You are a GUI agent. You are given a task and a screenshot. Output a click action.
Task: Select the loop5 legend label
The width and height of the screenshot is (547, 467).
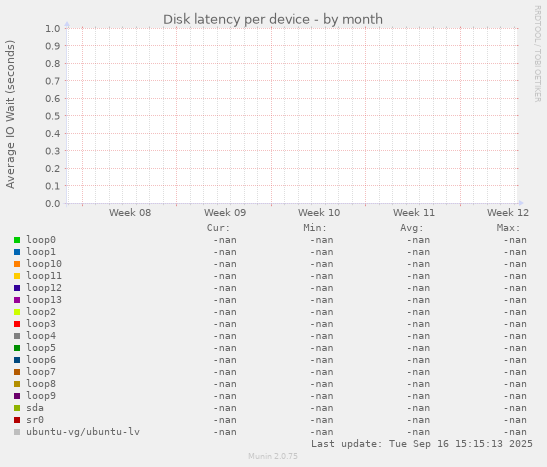pos(41,348)
